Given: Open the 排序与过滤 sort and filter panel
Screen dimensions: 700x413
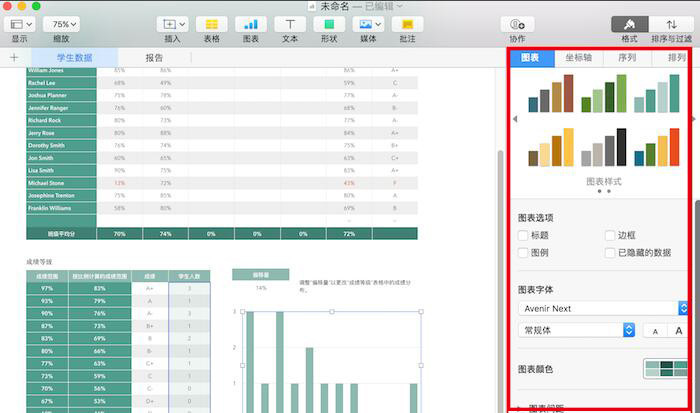Looking at the screenshot, I should pos(671,24).
